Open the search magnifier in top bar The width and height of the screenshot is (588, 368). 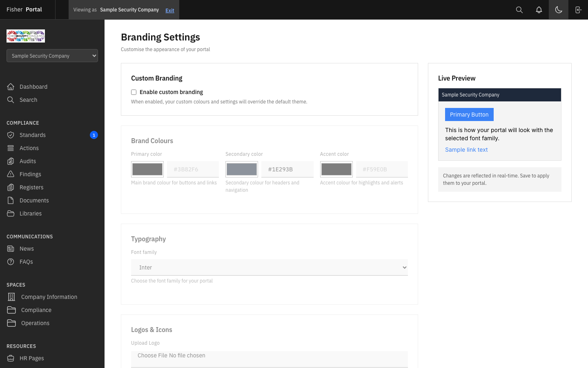click(519, 9)
